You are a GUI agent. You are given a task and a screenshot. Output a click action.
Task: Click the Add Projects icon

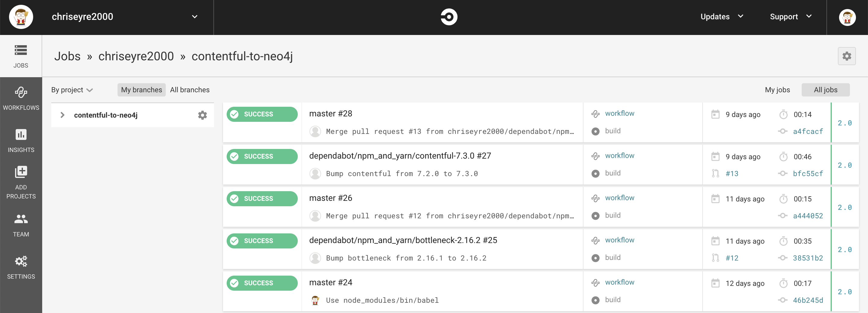[21, 172]
